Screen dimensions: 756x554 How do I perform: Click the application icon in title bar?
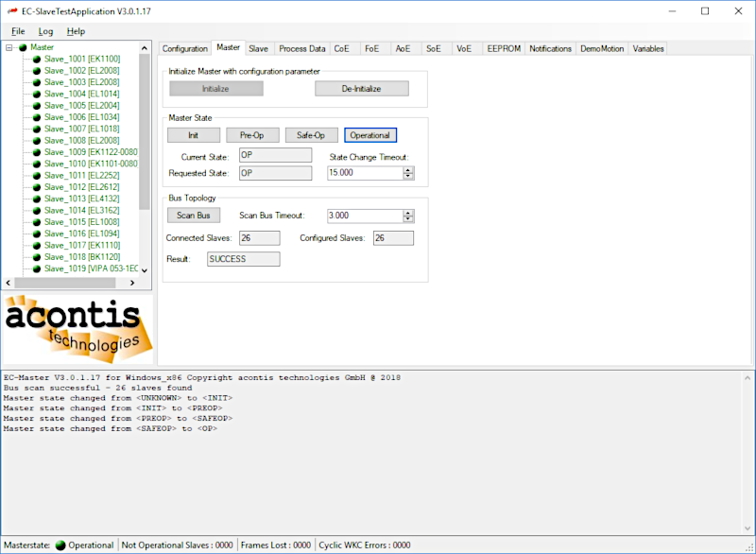tap(11, 10)
